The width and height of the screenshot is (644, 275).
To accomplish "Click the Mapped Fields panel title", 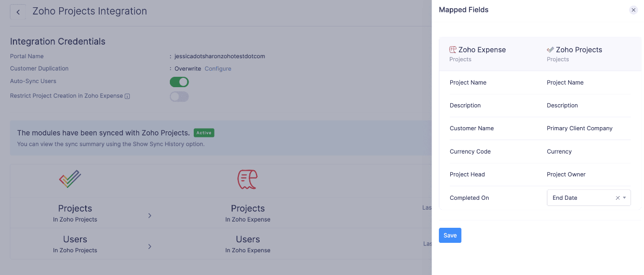I will (464, 10).
